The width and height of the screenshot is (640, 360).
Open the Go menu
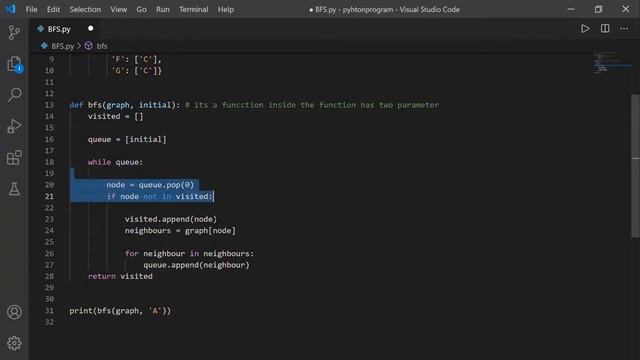point(141,9)
